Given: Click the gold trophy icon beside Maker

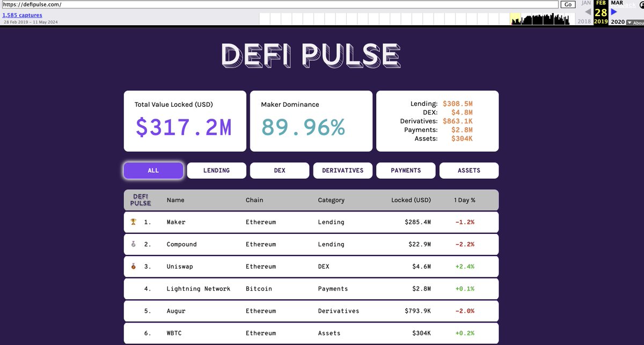Looking at the screenshot, I should click(134, 222).
